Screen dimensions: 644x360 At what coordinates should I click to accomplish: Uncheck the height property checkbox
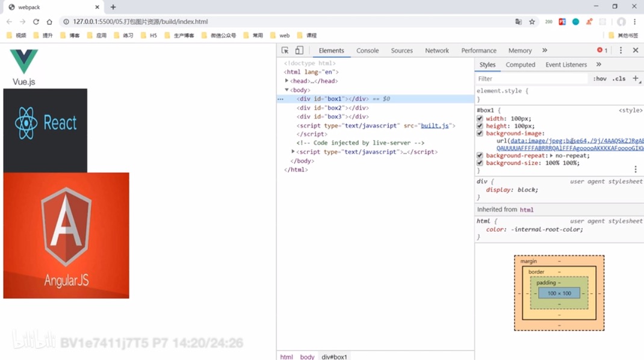pyautogui.click(x=480, y=126)
